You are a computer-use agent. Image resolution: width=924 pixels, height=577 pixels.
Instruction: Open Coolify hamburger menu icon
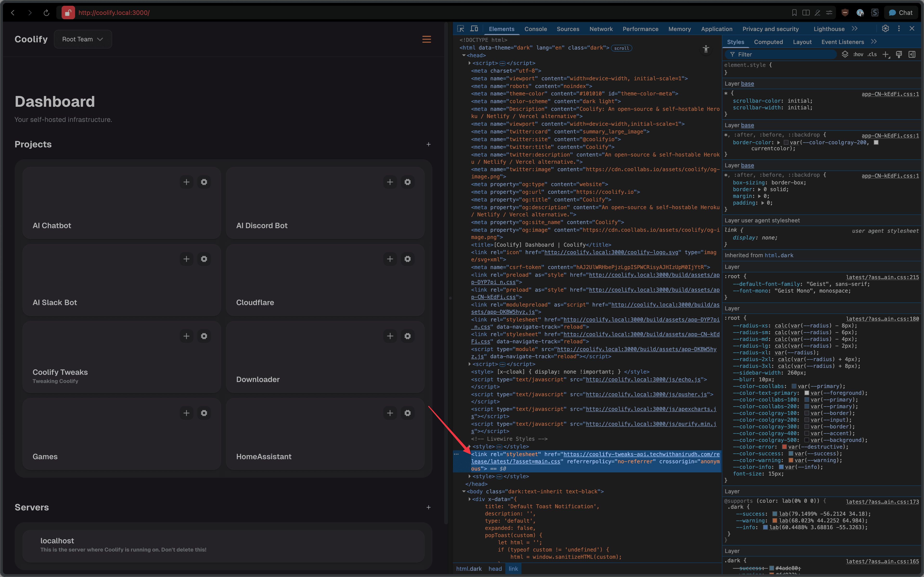[x=426, y=39]
